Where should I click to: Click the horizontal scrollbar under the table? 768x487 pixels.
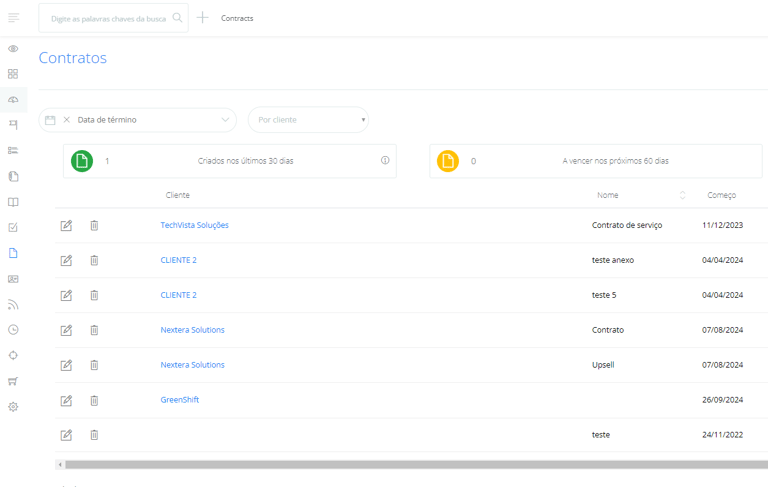click(416, 464)
